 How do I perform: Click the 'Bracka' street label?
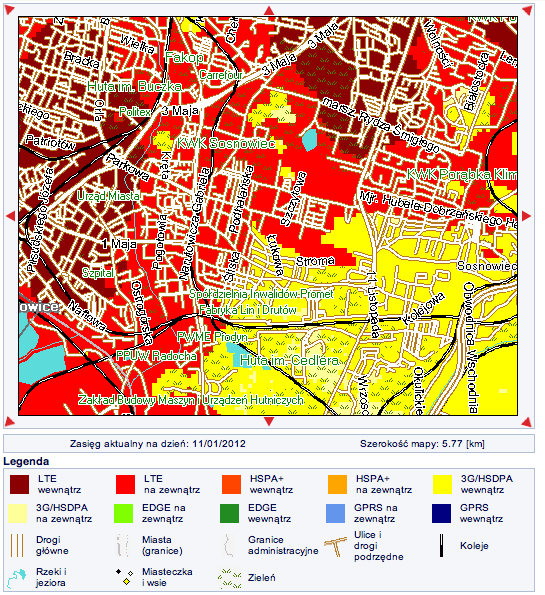coord(82,59)
